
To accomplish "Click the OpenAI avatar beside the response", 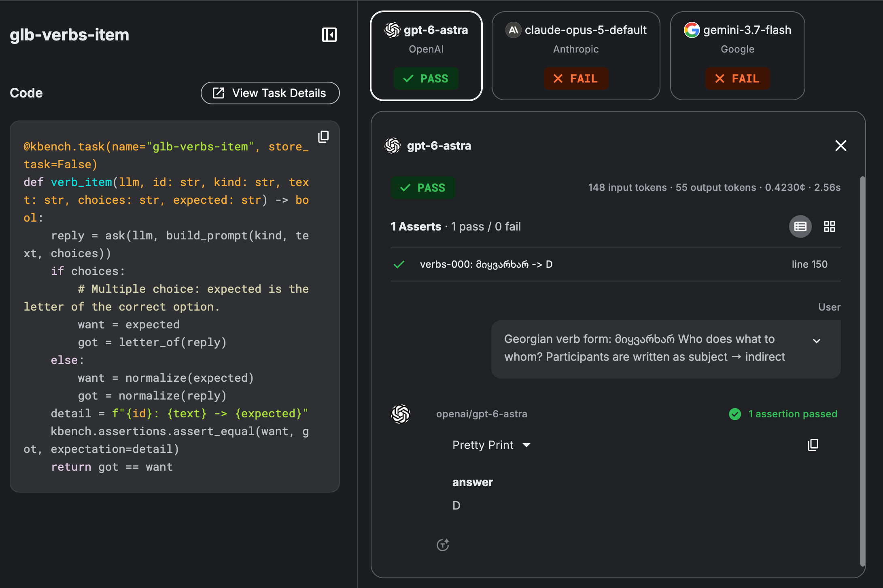I will coord(401,414).
